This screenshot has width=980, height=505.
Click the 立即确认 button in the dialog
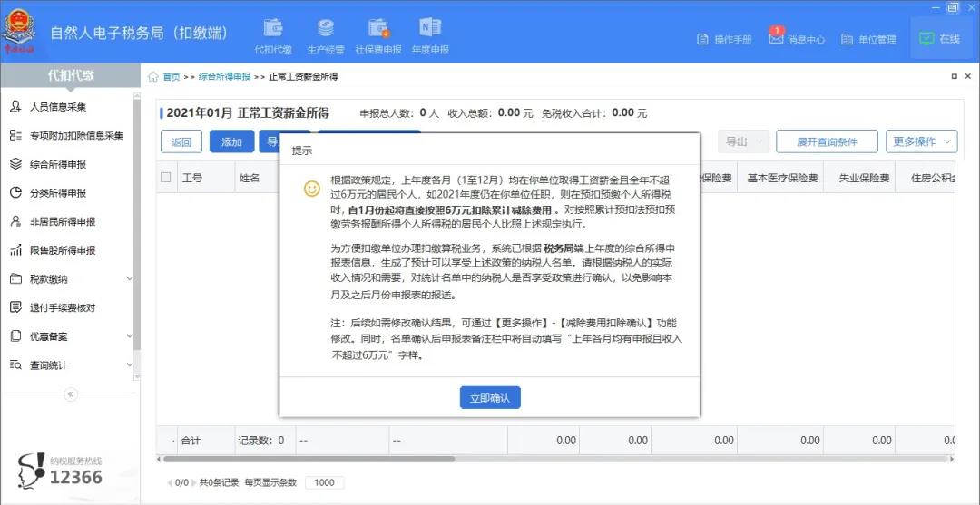tap(490, 398)
